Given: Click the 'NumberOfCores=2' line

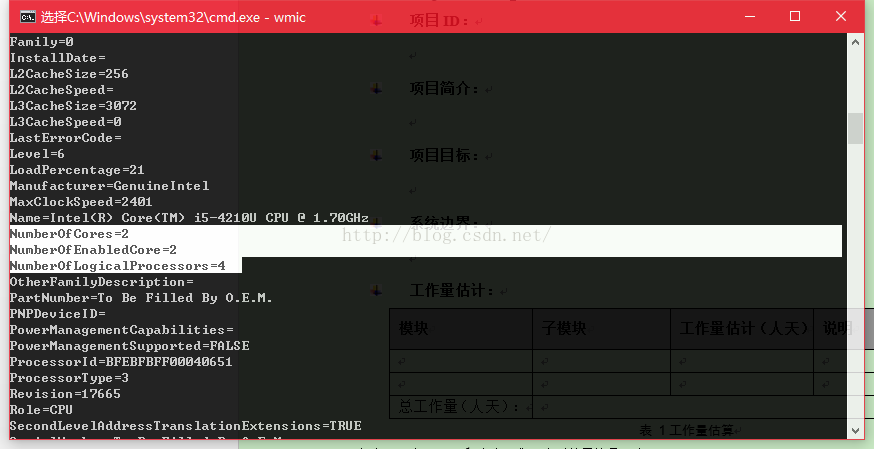Looking at the screenshot, I should [69, 233].
